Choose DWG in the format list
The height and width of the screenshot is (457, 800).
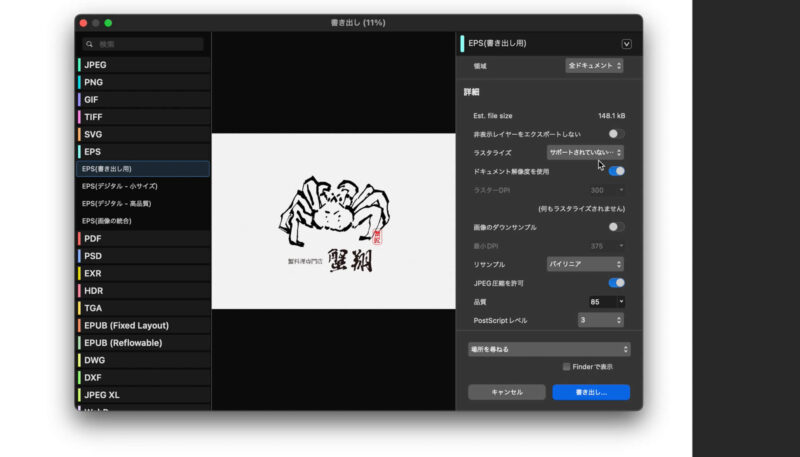pyautogui.click(x=144, y=360)
